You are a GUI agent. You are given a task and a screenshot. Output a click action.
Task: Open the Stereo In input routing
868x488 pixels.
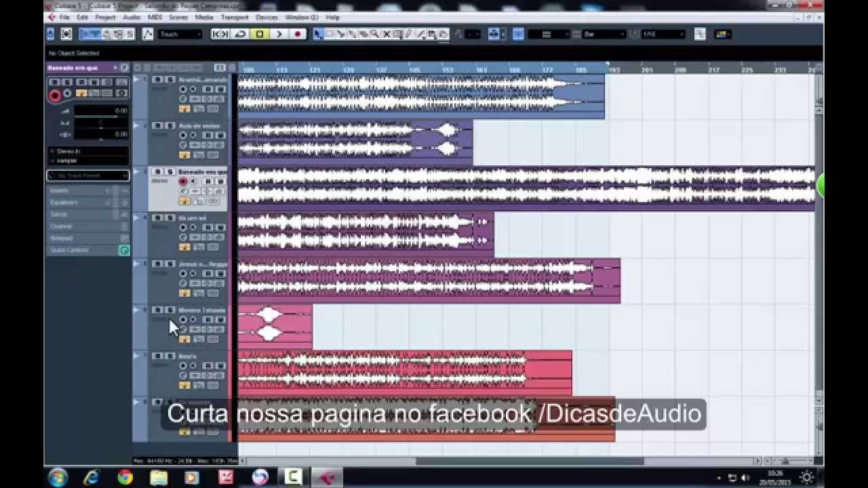[x=87, y=151]
